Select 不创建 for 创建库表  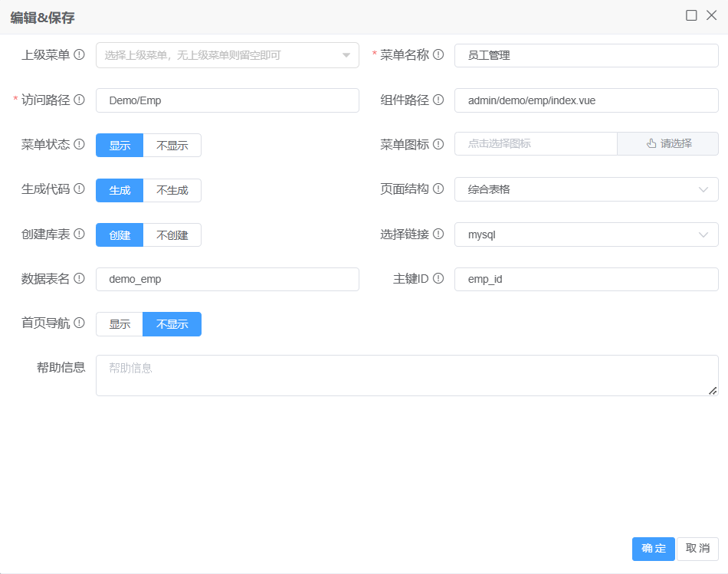tap(172, 235)
